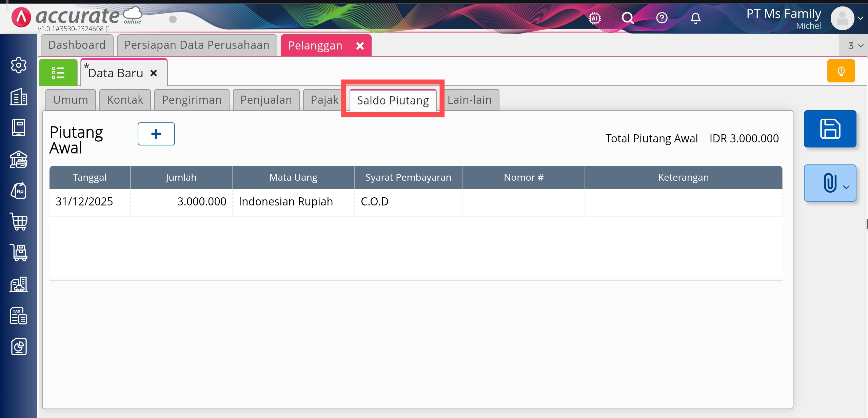Open notifications bell in header
The height and width of the screenshot is (418, 868).
pos(695,18)
